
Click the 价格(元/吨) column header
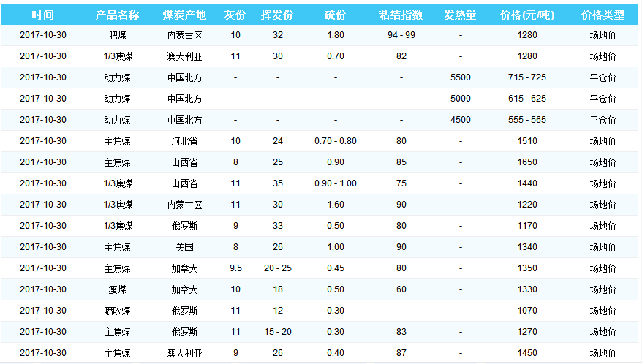click(526, 15)
